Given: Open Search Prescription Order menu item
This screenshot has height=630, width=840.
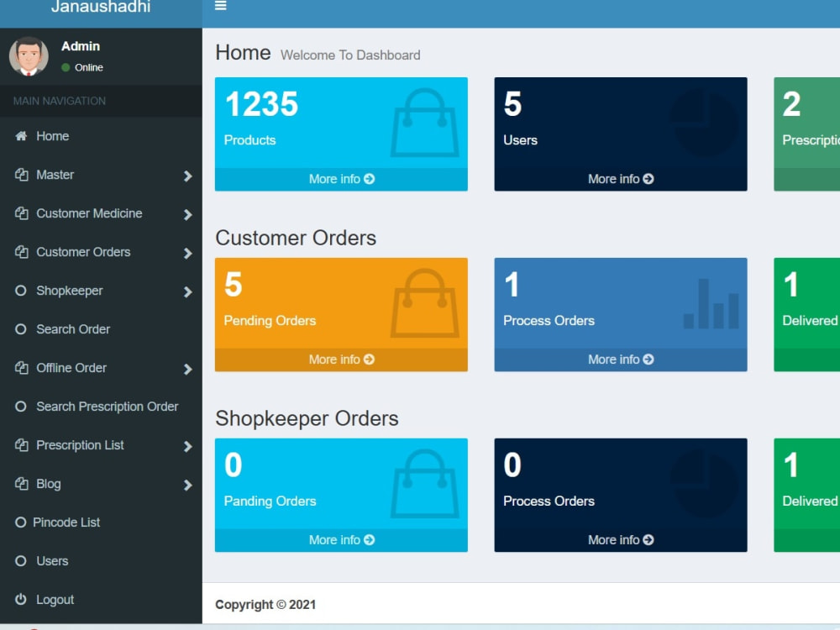Looking at the screenshot, I should [101, 407].
